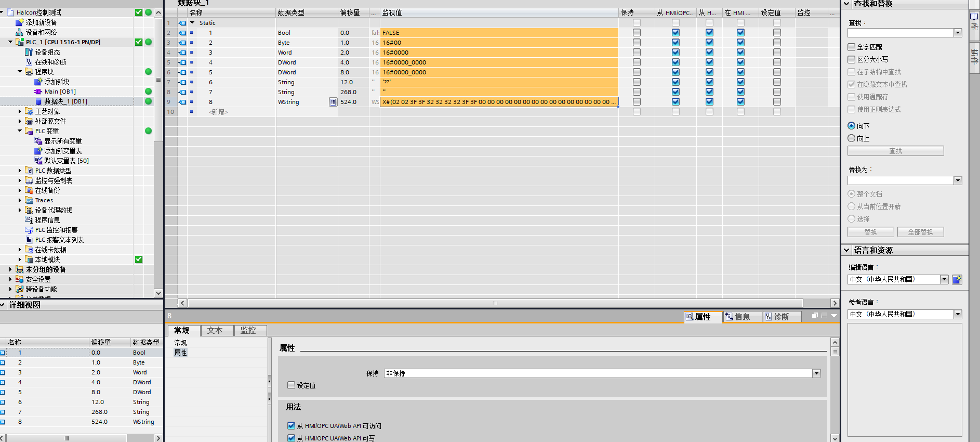Click the 添加新变量表 icon
This screenshot has height=442, width=980.
click(x=38, y=151)
